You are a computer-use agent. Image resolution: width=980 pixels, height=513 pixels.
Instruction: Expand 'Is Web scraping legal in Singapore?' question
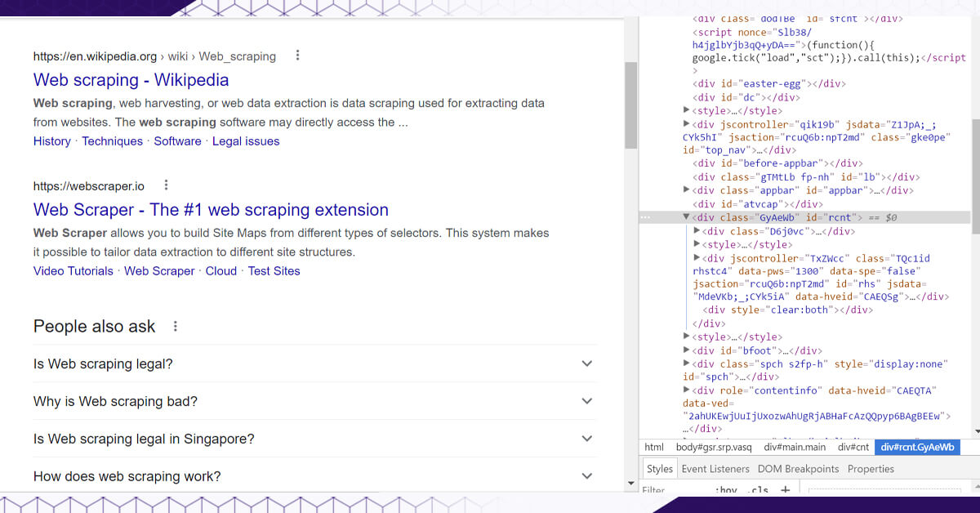tap(315, 439)
